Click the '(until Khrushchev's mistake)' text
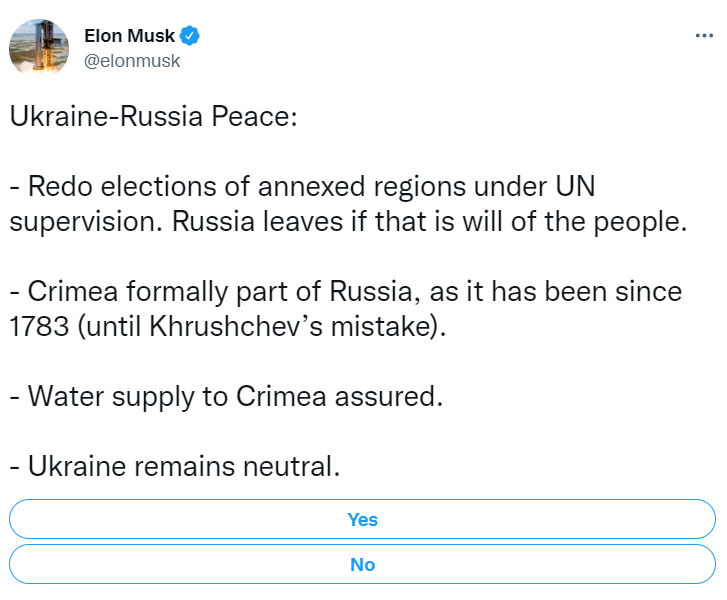Screen dimensions: 727x600 click(x=261, y=326)
